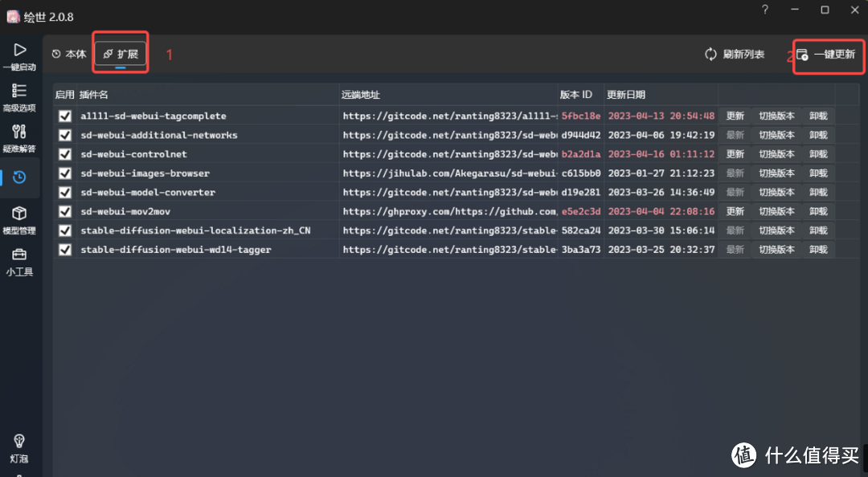The image size is (868, 477).
Task: Click 一键更新 to update all extensions
Action: [x=826, y=54]
